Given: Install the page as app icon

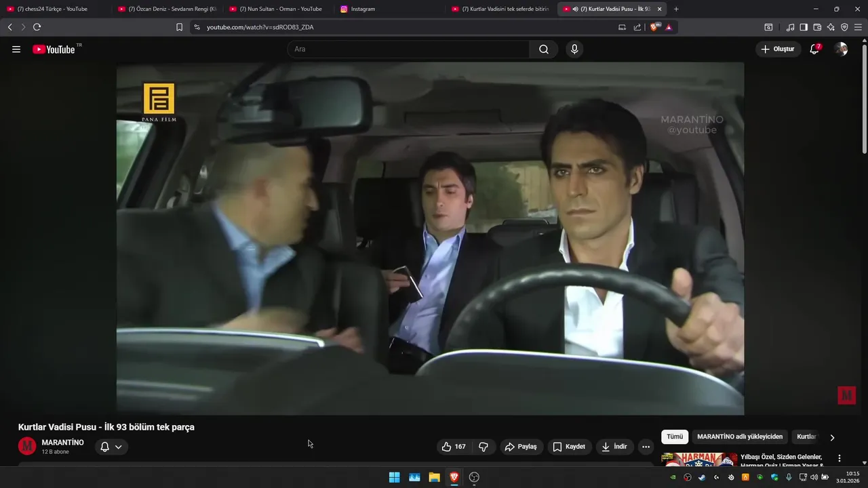Looking at the screenshot, I should [622, 27].
